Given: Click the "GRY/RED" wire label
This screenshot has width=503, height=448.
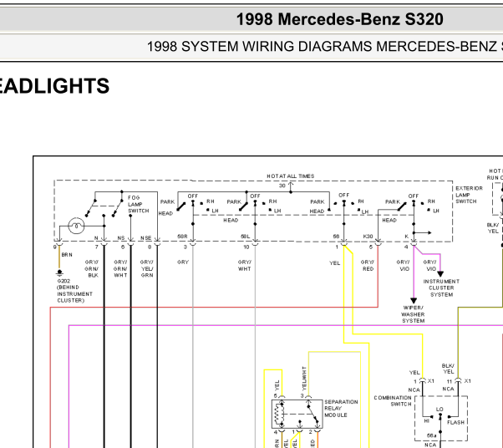Looking at the screenshot, I should [368, 266].
